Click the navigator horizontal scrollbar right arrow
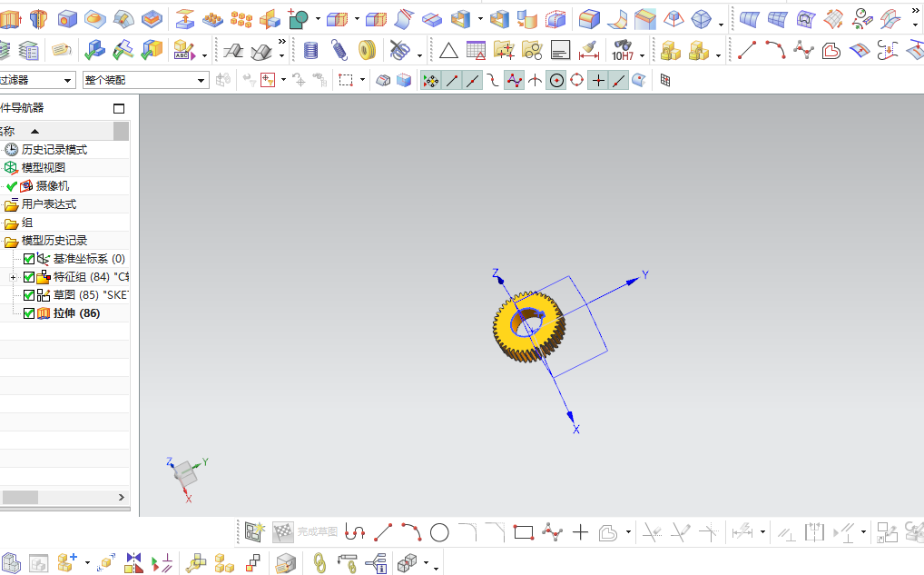Image resolution: width=924 pixels, height=575 pixels. 122,498
